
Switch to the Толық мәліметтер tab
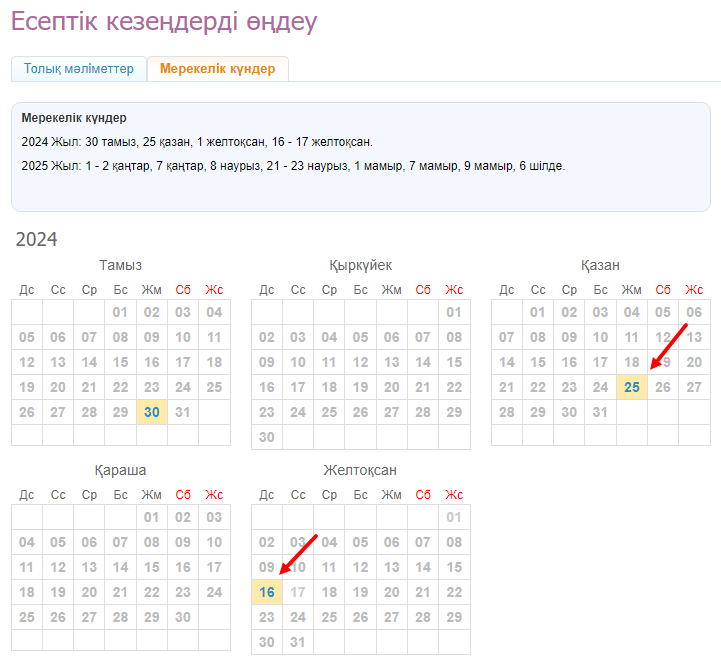[x=79, y=69]
